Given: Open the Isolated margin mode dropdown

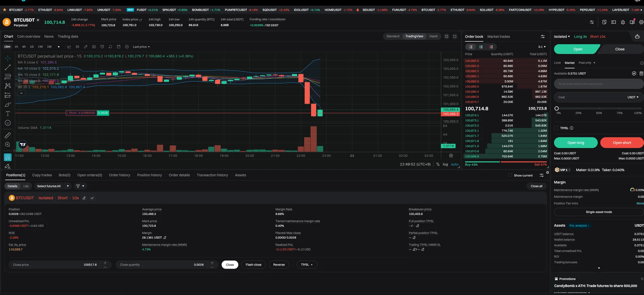Looking at the screenshot, I should click(x=562, y=37).
